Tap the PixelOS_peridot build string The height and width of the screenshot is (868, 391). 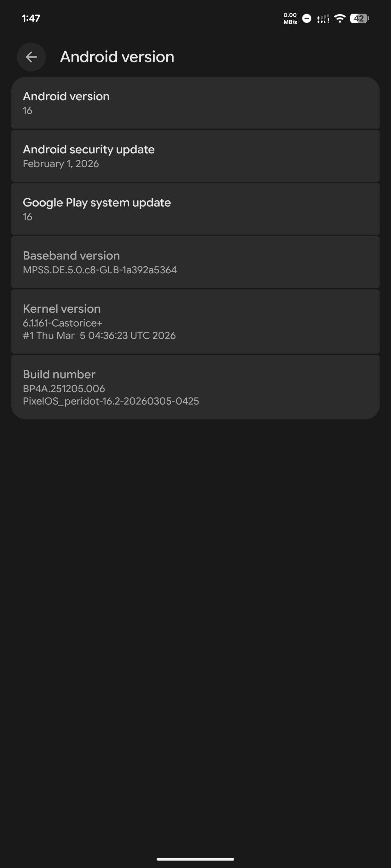pos(111,401)
